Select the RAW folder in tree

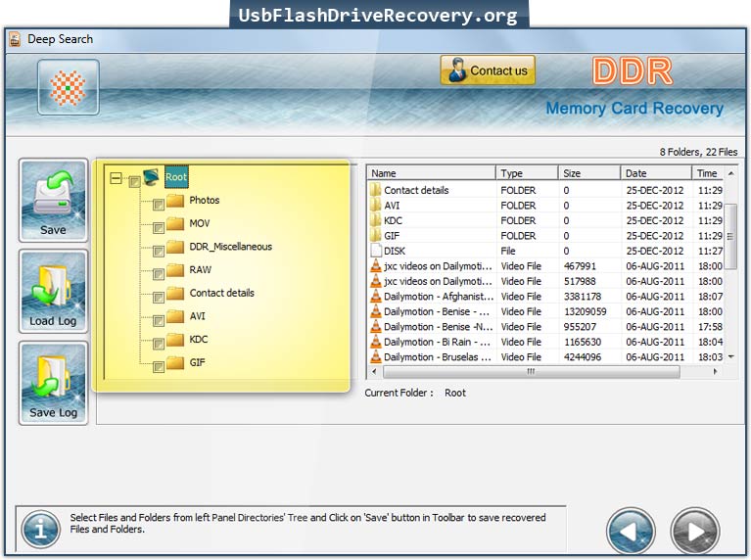pos(200,269)
